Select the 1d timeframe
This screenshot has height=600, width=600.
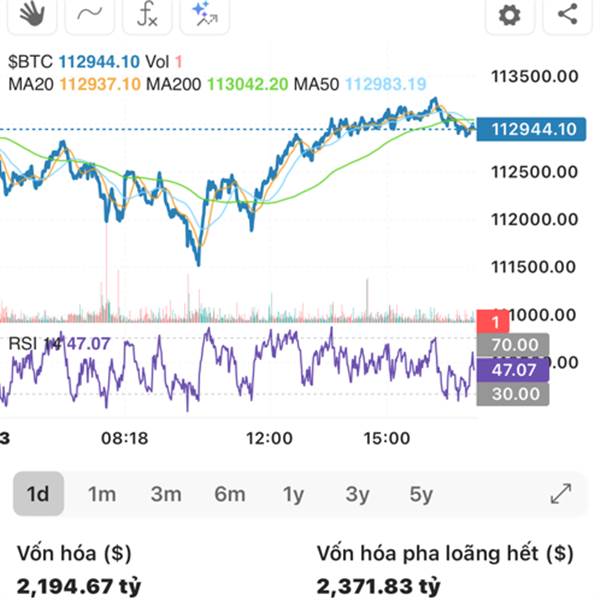(x=38, y=494)
